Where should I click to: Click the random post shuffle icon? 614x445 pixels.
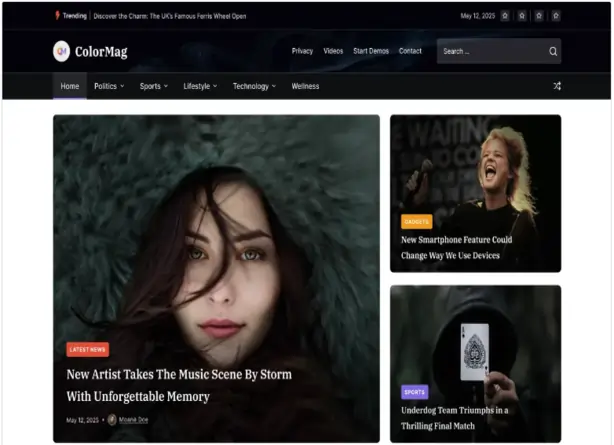pos(557,86)
